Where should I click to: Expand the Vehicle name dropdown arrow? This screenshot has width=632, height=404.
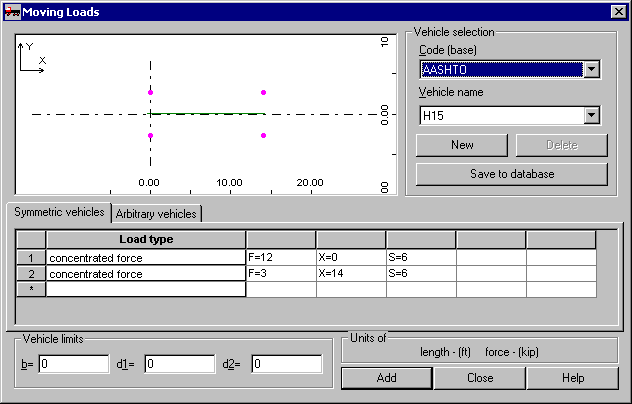pos(591,115)
